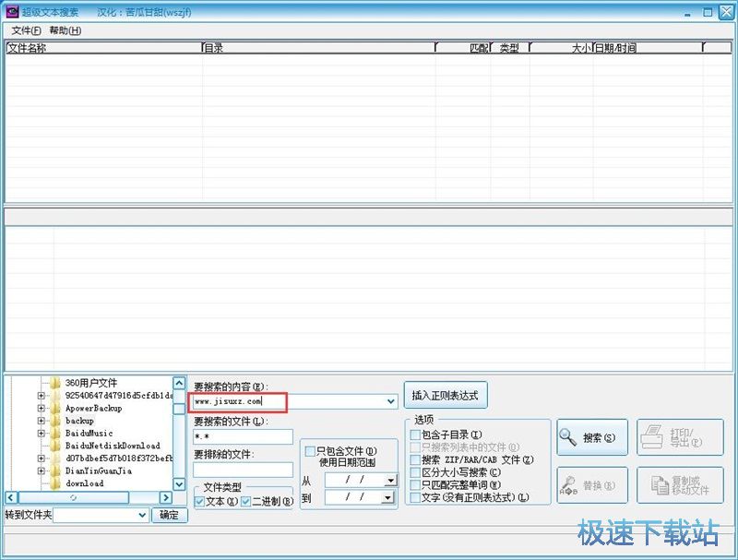Click the 从 date field
The width and height of the screenshot is (738, 560).
click(361, 480)
